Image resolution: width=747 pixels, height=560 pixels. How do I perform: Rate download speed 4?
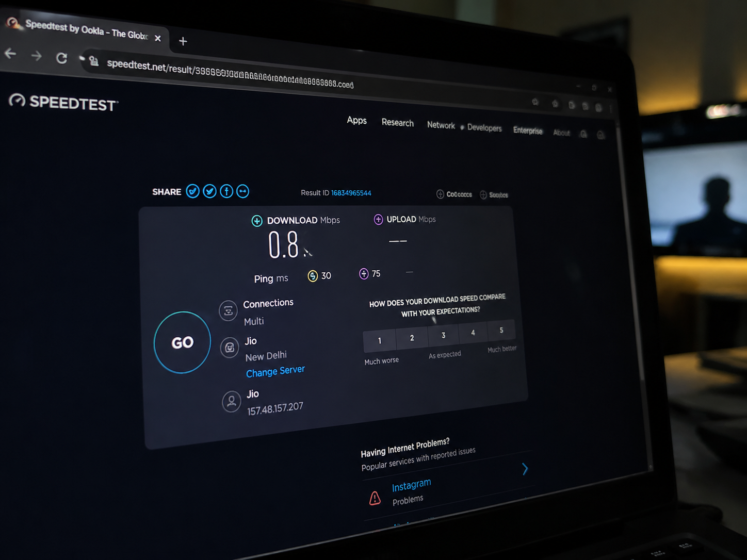coord(473,333)
